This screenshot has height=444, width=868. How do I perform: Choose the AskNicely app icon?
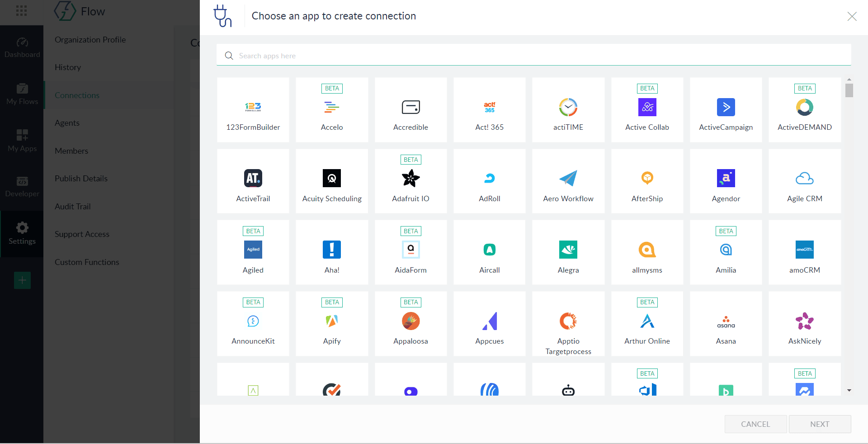pyautogui.click(x=804, y=321)
